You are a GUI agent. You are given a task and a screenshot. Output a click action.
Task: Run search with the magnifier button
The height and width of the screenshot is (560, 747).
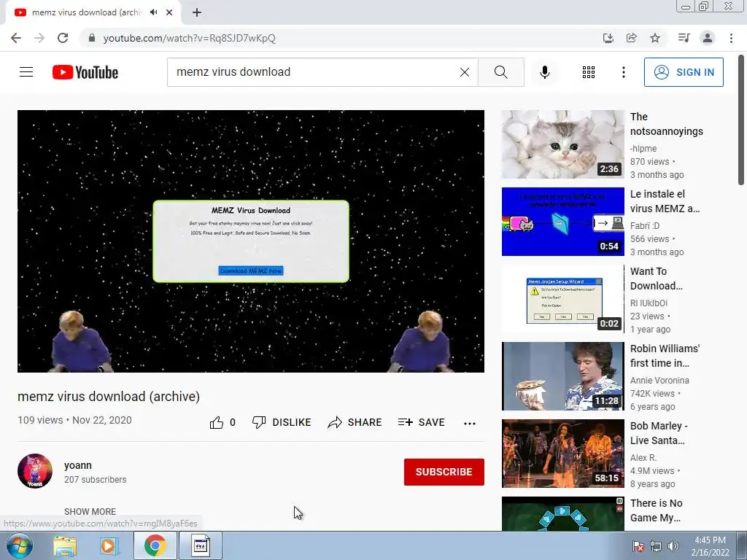(x=500, y=72)
